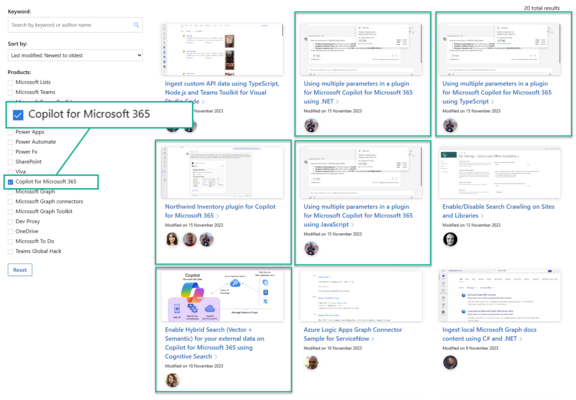Click the third avatar on the Northwind Inventory card
576x400 pixels.
[206, 239]
